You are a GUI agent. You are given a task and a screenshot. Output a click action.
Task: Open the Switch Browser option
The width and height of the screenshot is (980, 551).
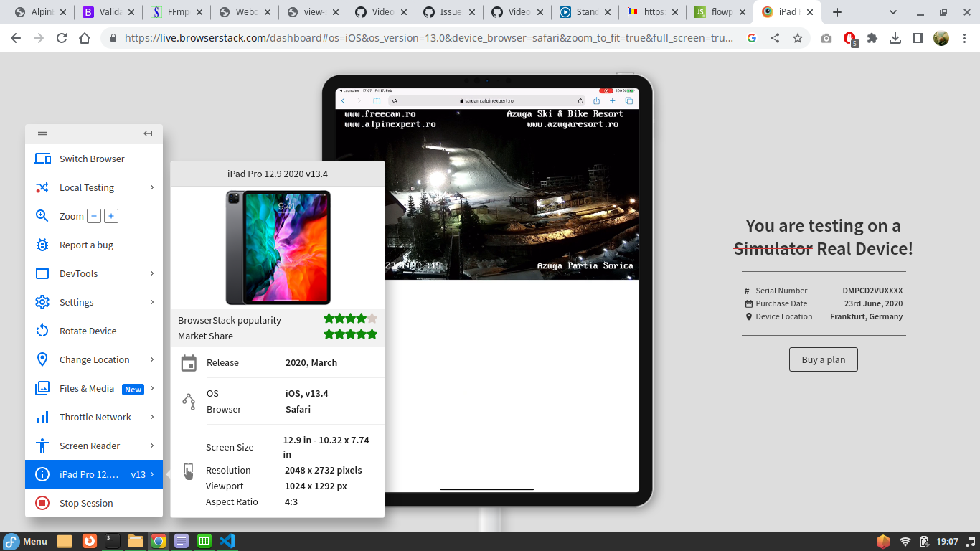coord(94,159)
